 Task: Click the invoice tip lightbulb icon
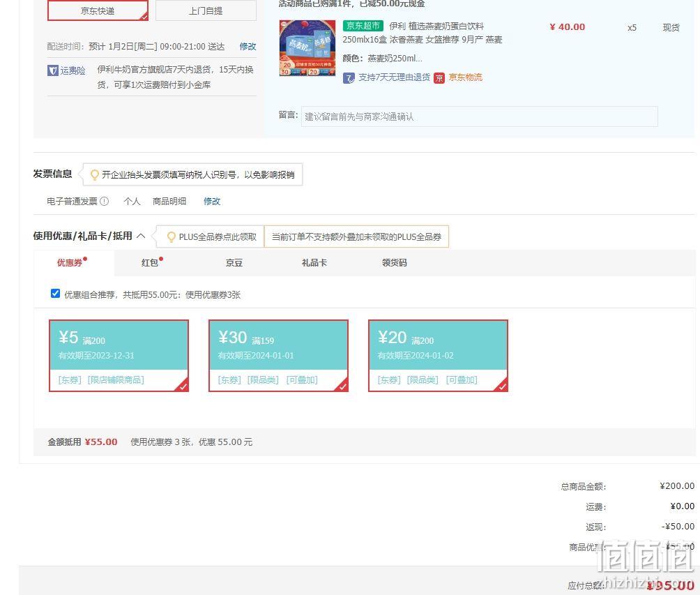[94, 174]
